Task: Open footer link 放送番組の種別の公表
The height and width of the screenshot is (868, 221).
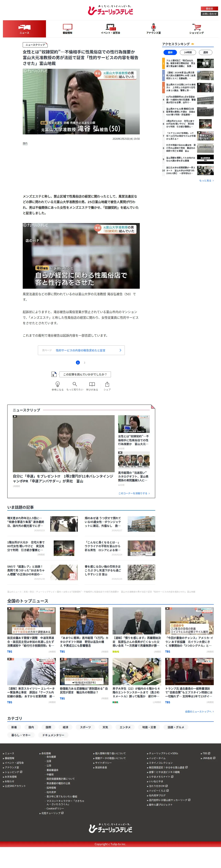Action: 58,783
